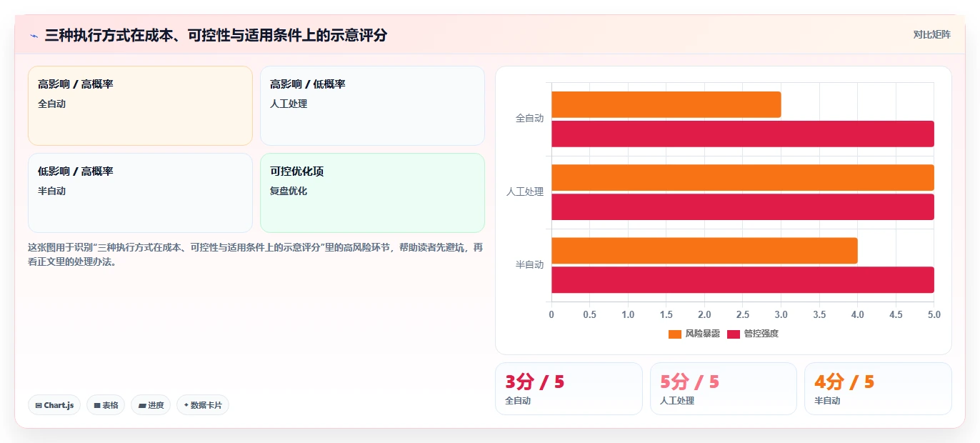Click the panel title 三种执行方式
Image resolution: width=980 pixels, height=443 pixels.
click(216, 35)
